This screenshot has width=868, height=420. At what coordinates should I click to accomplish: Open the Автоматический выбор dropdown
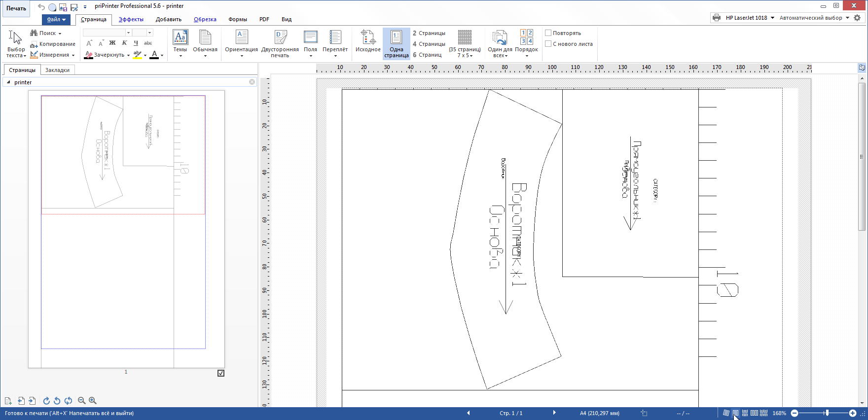tap(847, 18)
